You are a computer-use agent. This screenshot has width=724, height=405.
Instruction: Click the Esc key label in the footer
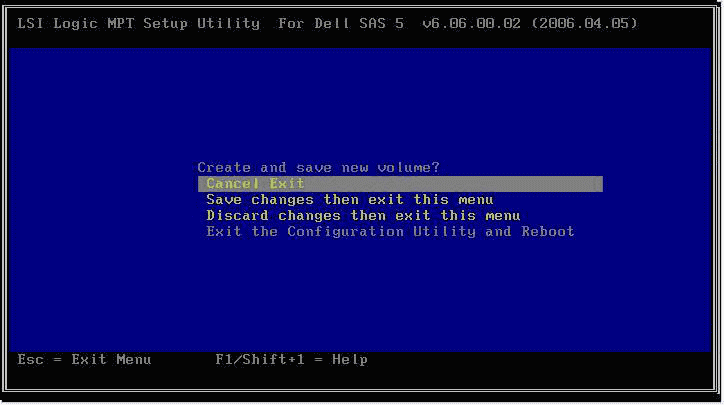coord(30,359)
